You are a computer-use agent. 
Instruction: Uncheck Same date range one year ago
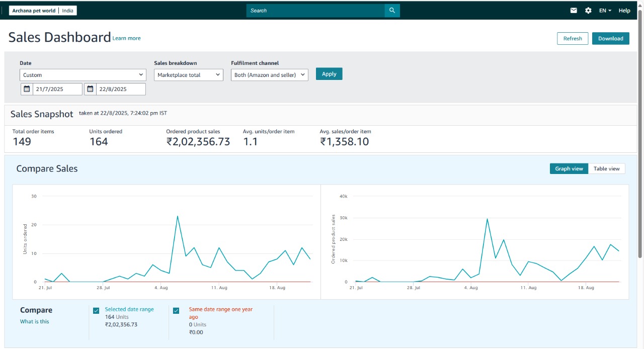click(176, 311)
